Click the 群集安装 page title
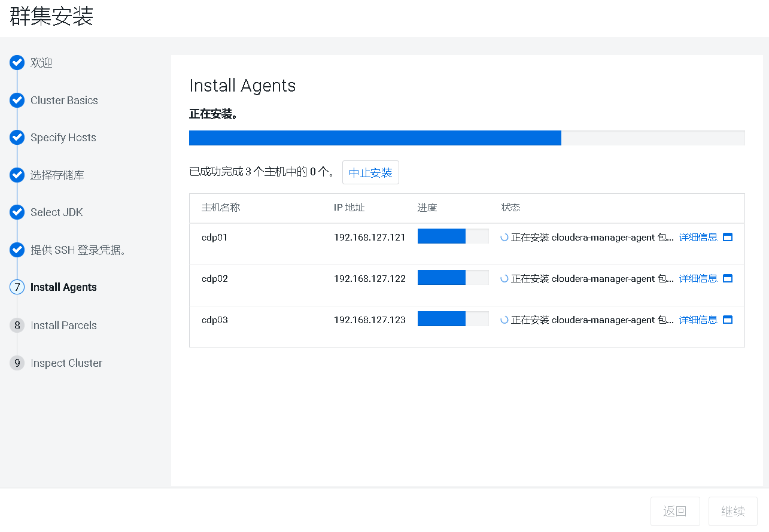Screen dimensions: 769x532 pyautogui.click(x=51, y=16)
